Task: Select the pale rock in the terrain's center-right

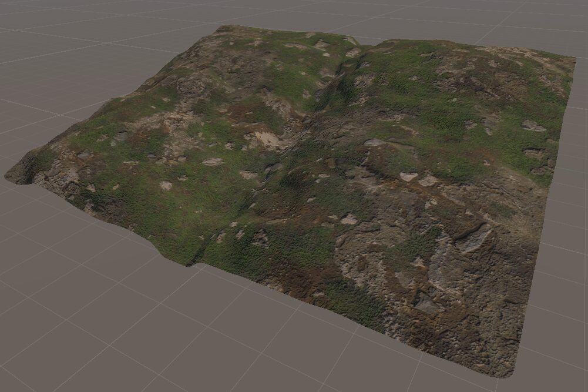Action: (x=409, y=176)
